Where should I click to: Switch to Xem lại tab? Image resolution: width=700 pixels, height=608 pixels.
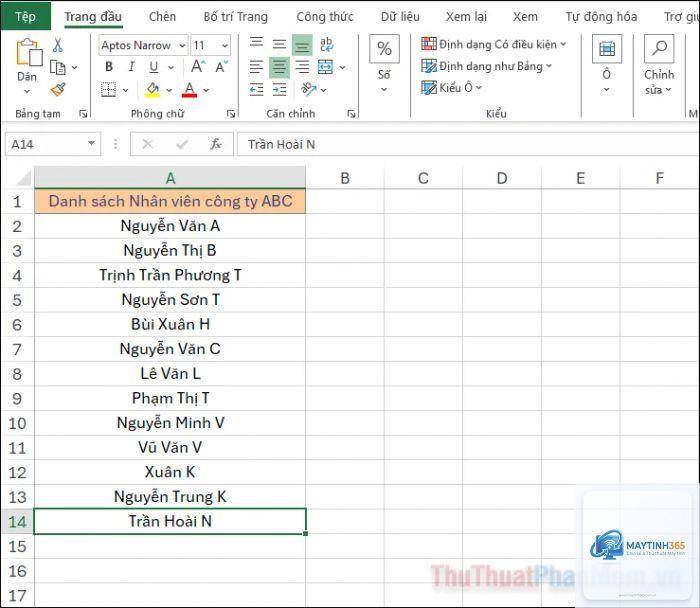466,17
